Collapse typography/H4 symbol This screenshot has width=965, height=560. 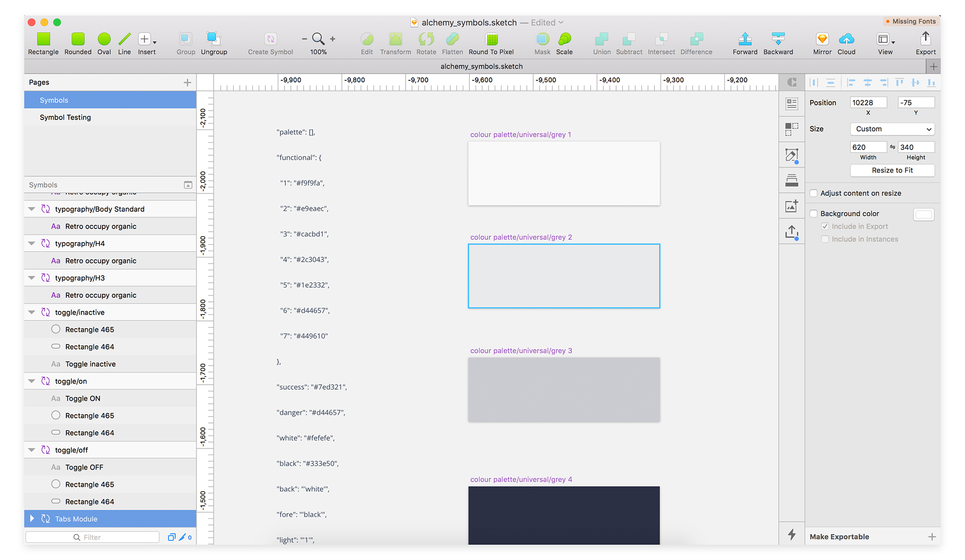[32, 244]
